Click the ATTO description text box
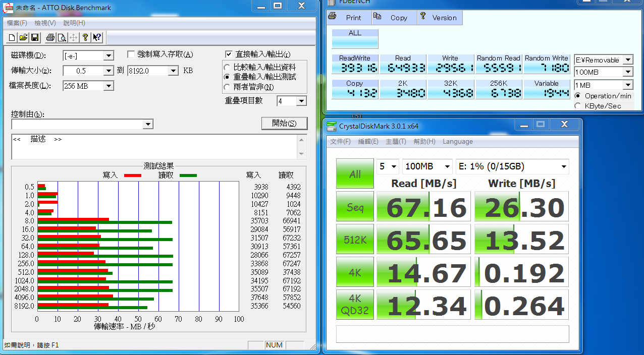Screen dimensions: 644x355 [x=154, y=147]
